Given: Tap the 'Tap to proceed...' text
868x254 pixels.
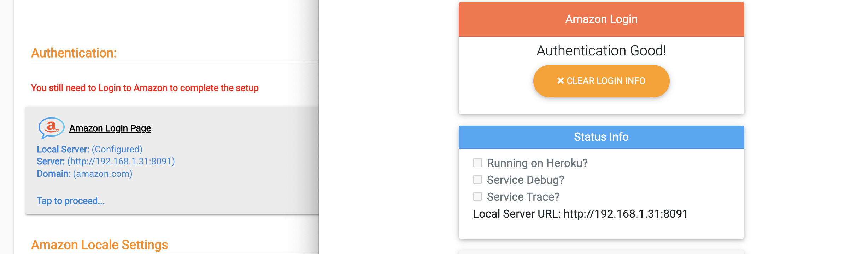Looking at the screenshot, I should pyautogui.click(x=71, y=201).
